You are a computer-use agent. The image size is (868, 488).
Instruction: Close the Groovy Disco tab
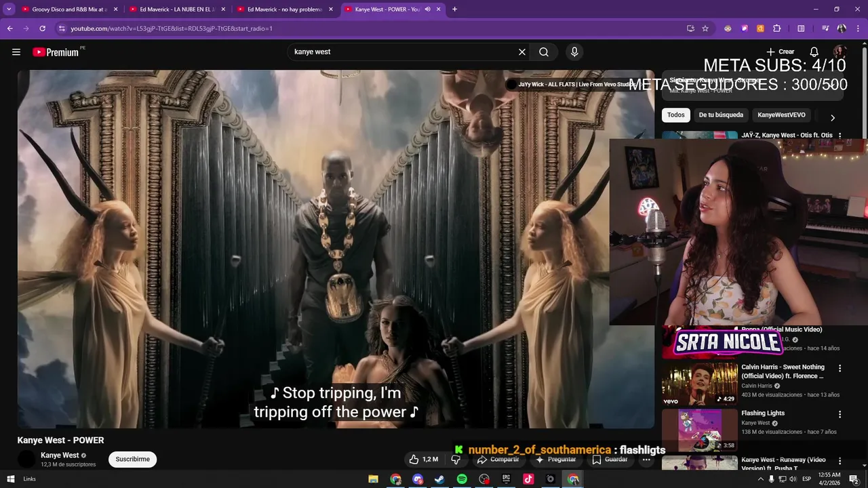pyautogui.click(x=115, y=9)
